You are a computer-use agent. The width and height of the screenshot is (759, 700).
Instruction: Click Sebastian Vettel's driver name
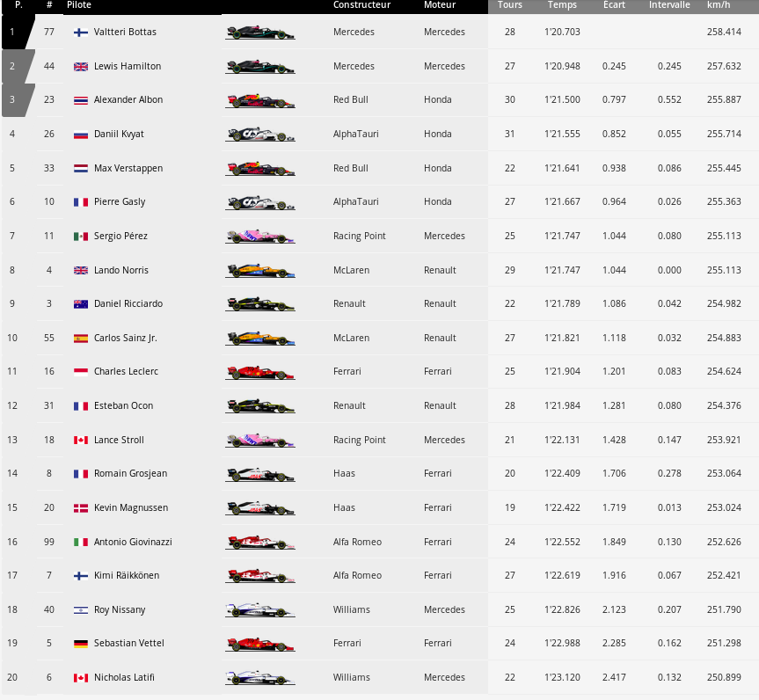[x=130, y=644]
